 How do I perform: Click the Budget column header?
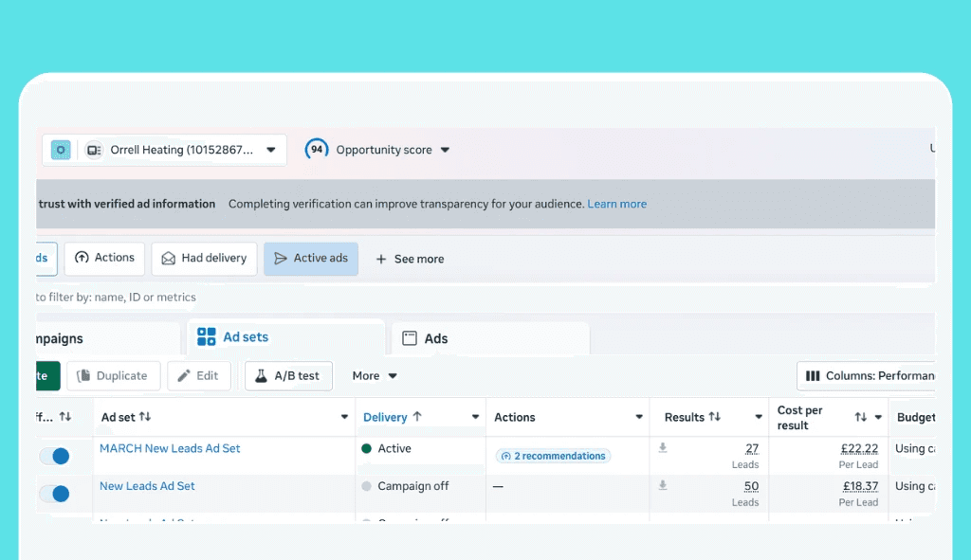[x=916, y=417]
